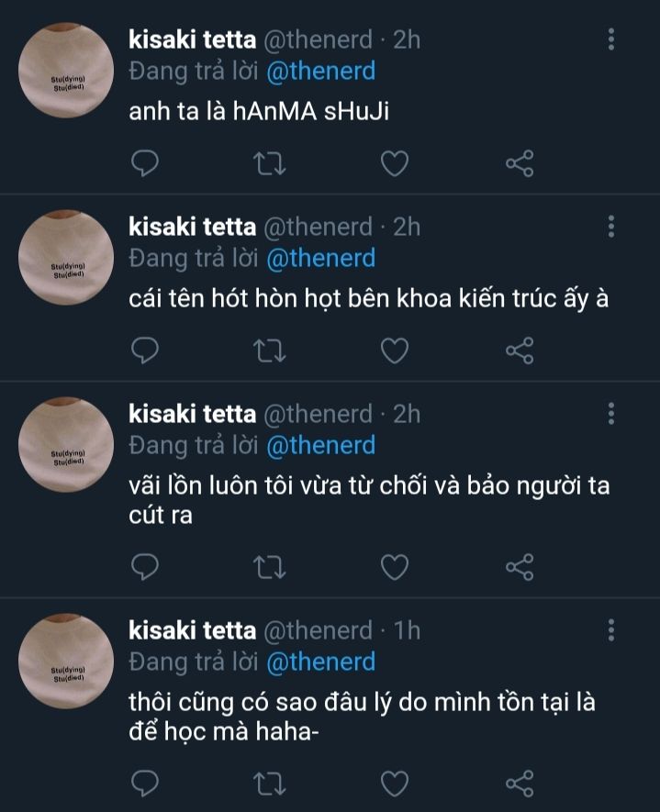Retweet the 'hAnMA sHuJi' tweet

[270, 164]
